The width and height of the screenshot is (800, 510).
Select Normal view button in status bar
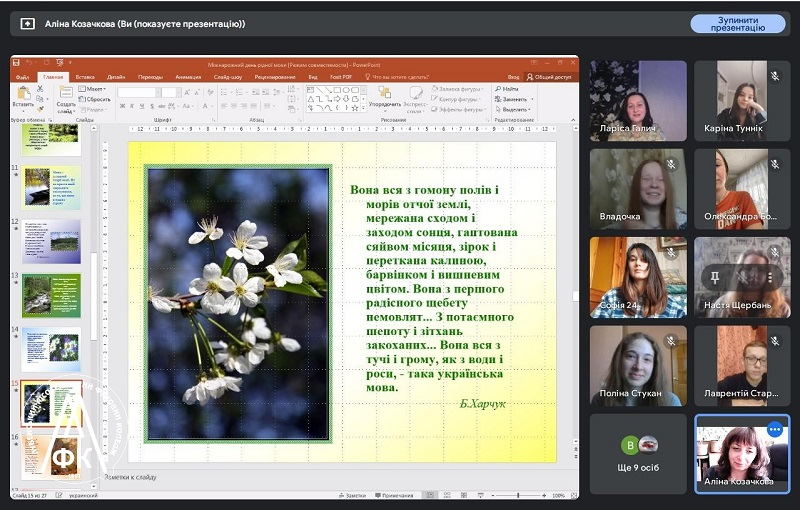(431, 495)
